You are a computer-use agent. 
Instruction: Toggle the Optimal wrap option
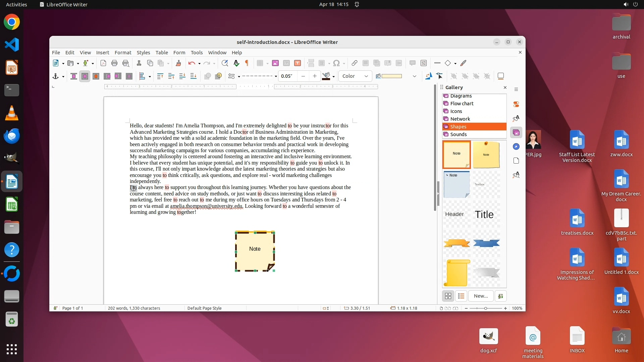[x=96, y=76]
